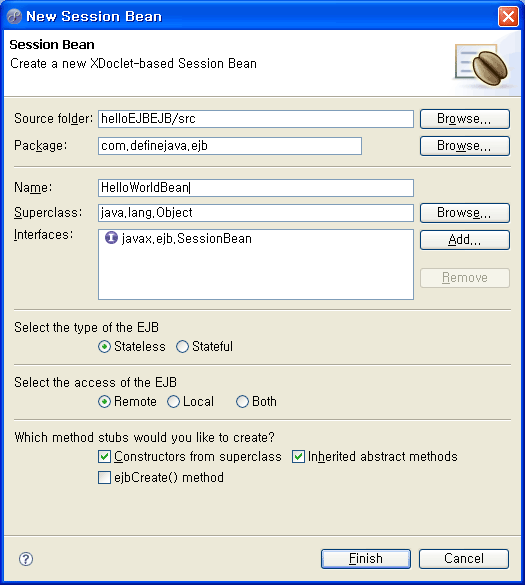Image resolution: width=525 pixels, height=585 pixels.
Task: Browse for the Package
Action: click(x=465, y=146)
